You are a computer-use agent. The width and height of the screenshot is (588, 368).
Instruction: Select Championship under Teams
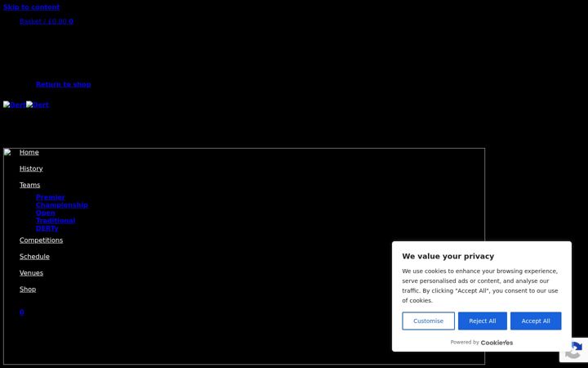[62, 205]
